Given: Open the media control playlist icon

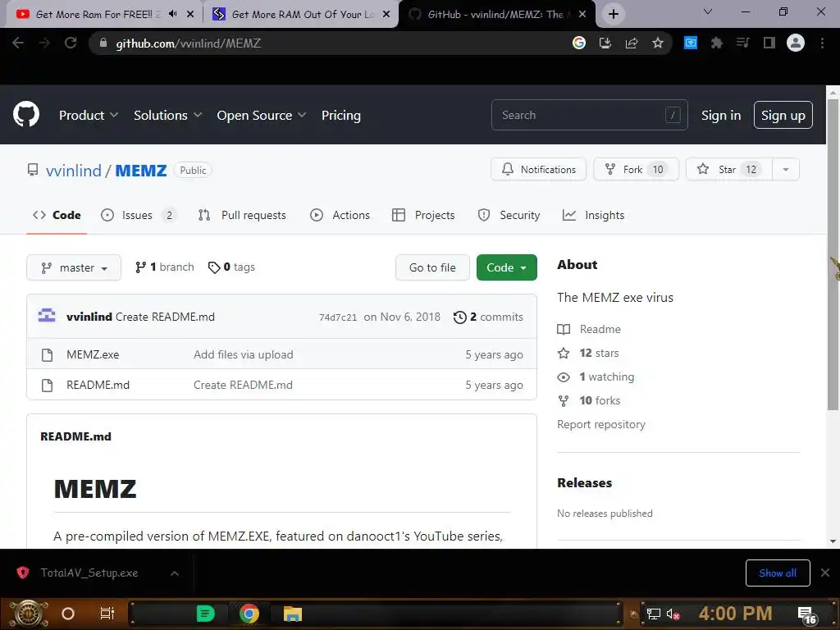Looking at the screenshot, I should (743, 43).
